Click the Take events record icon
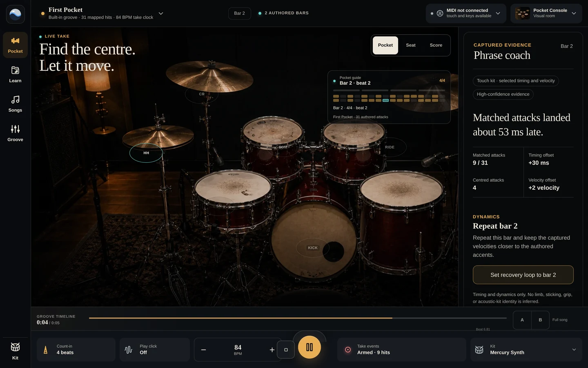588x368 pixels. point(348,350)
